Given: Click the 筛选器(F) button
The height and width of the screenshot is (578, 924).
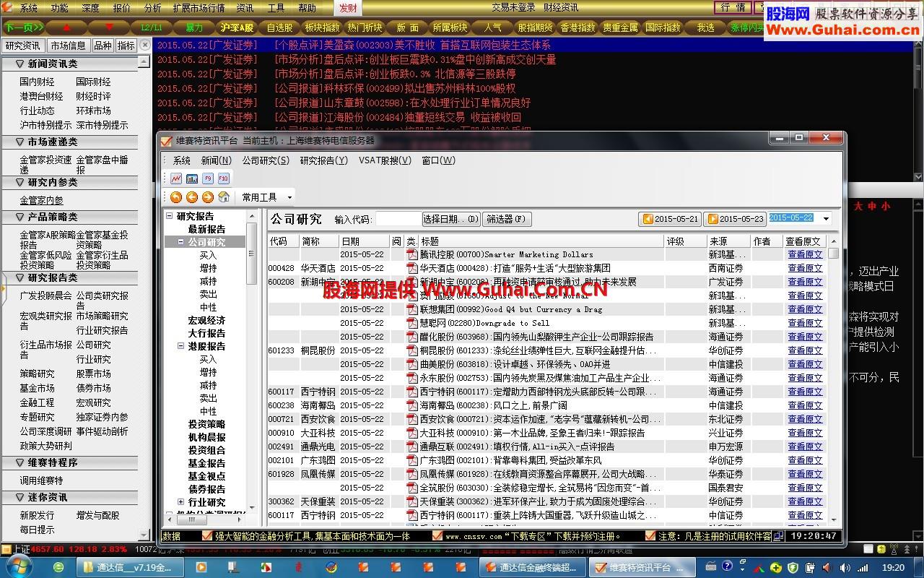Looking at the screenshot, I should point(506,219).
